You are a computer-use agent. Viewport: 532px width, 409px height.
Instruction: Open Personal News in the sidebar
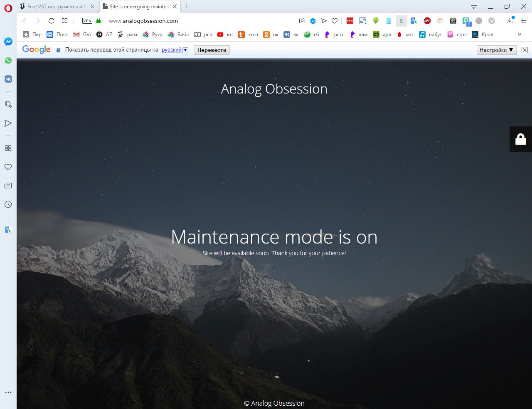pos(8,185)
